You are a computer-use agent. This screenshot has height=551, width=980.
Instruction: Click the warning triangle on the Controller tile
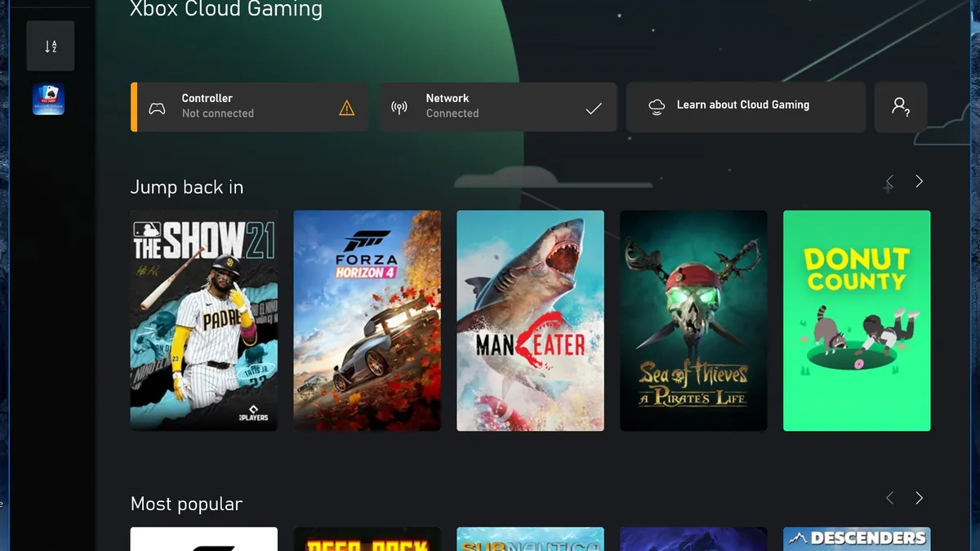click(x=346, y=107)
